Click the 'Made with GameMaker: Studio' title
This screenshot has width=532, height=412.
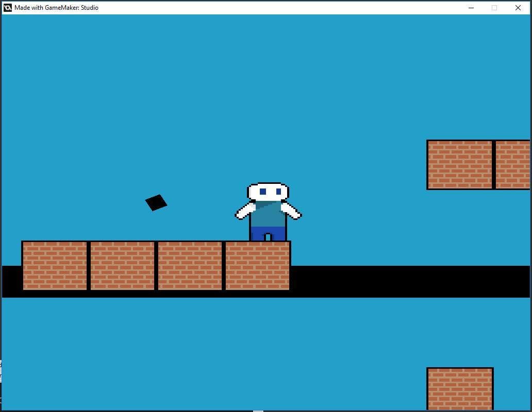tap(56, 8)
